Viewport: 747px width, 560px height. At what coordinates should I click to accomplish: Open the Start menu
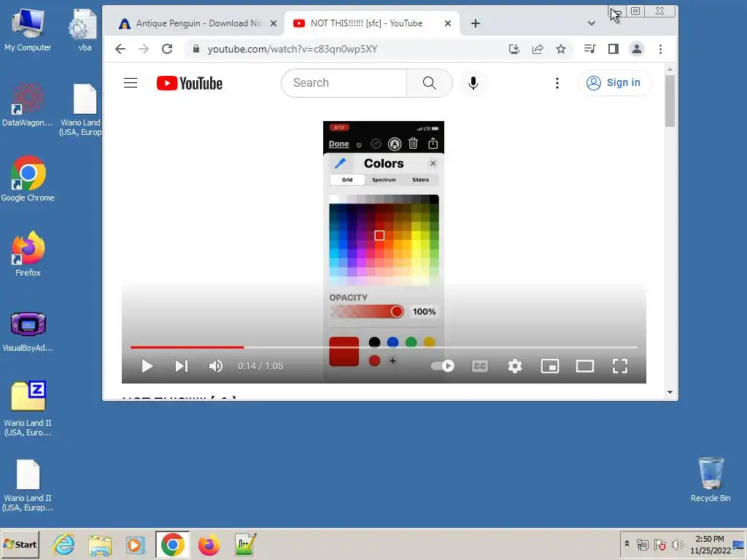point(20,544)
